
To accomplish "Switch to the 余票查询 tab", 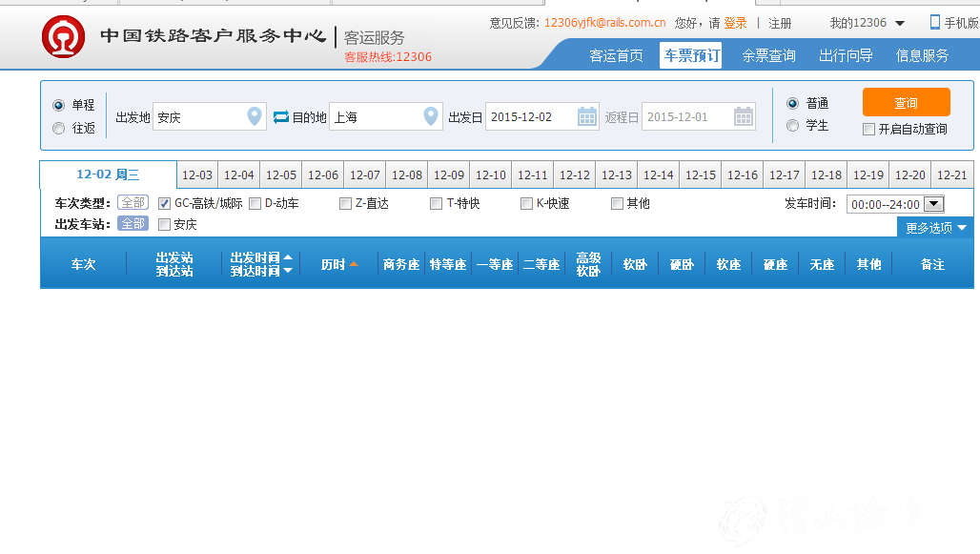I will (x=768, y=55).
